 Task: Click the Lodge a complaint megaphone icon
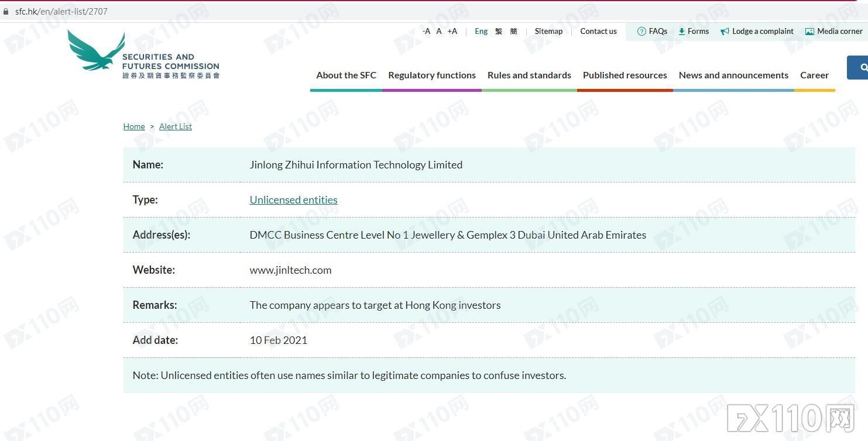click(725, 32)
